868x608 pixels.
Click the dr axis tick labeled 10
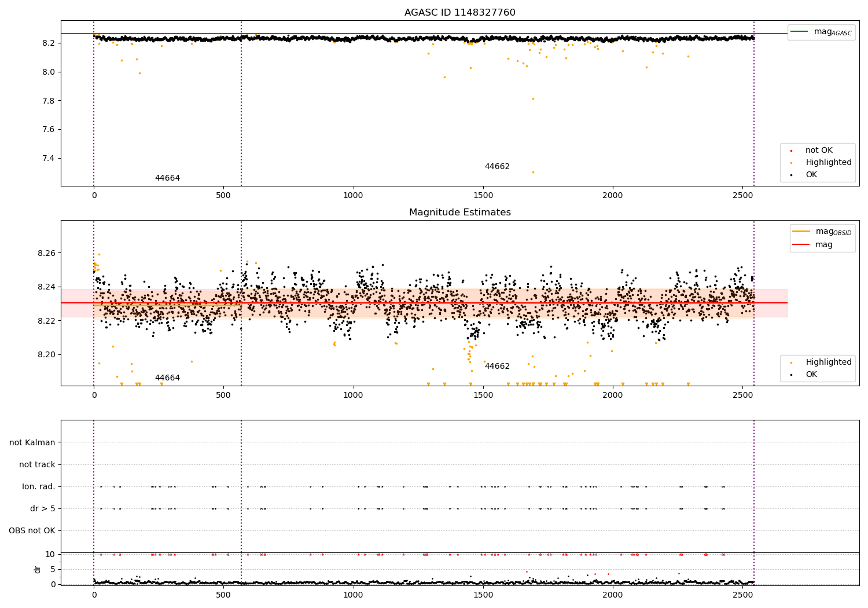[x=50, y=554]
